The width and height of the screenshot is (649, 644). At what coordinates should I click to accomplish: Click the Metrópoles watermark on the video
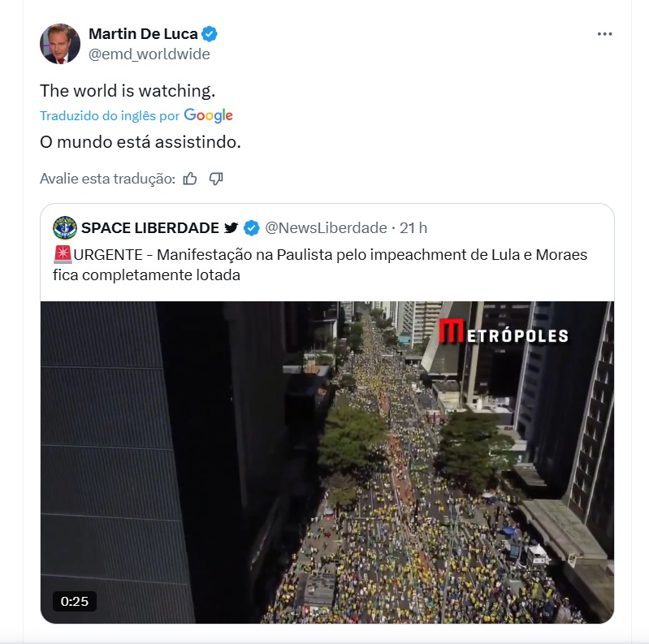coord(504,332)
